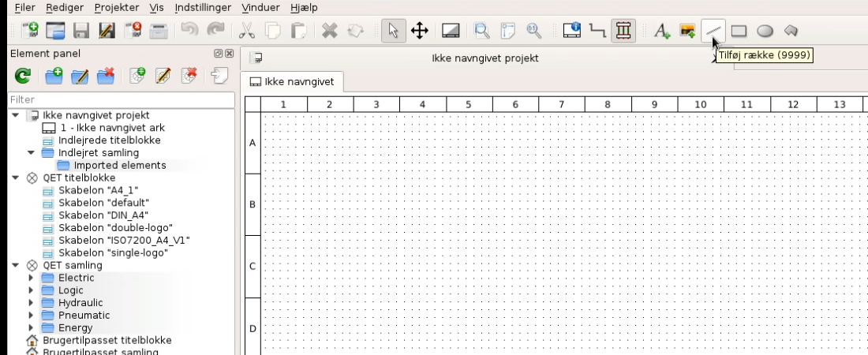The width and height of the screenshot is (868, 355).
Task: Select the Imported elements folder
Action: (119, 165)
